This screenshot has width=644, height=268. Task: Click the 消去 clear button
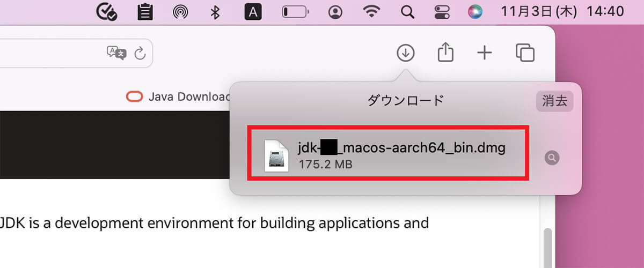point(554,101)
